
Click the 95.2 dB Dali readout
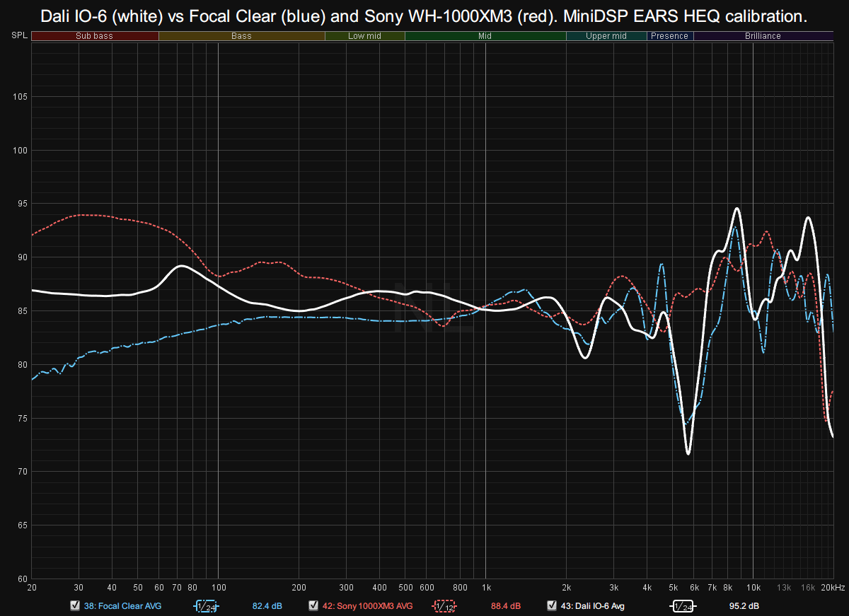pyautogui.click(x=744, y=606)
